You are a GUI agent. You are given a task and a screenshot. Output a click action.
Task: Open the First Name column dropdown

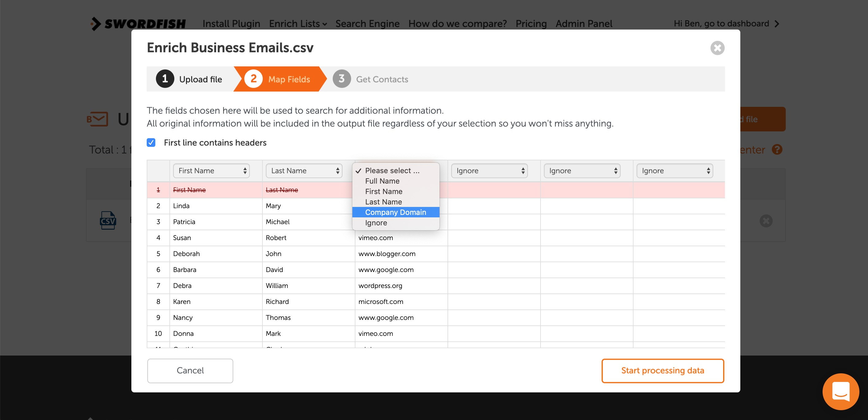tap(211, 171)
